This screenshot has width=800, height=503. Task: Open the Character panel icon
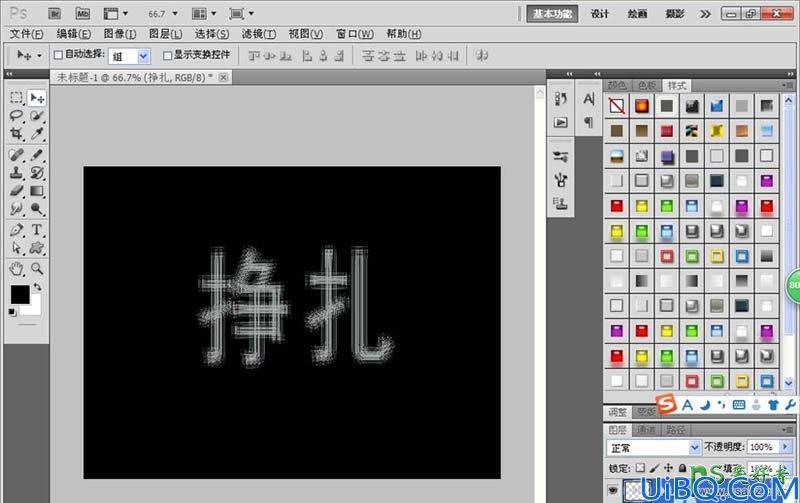(x=589, y=98)
